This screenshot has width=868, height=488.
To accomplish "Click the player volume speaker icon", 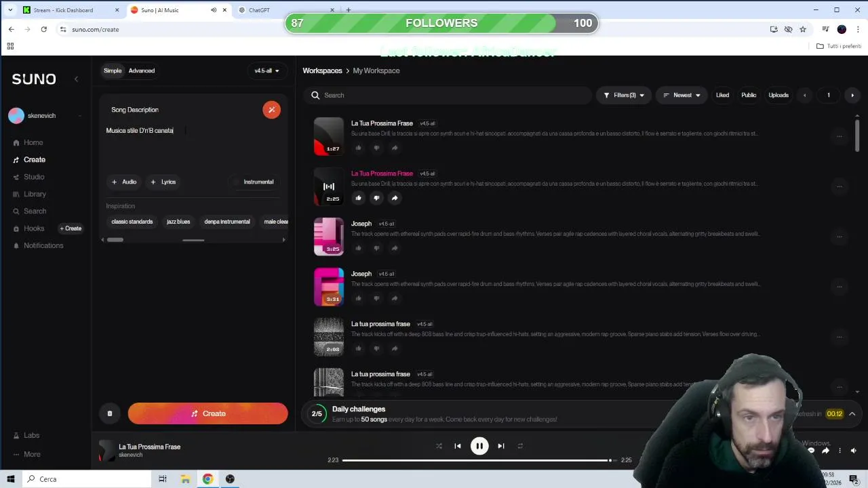I will pyautogui.click(x=854, y=451).
